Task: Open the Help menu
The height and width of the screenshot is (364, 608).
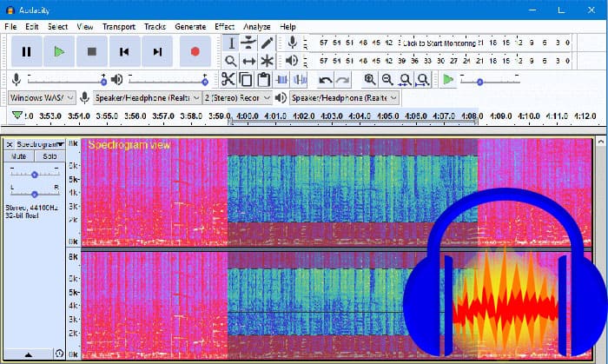Action: [x=287, y=26]
